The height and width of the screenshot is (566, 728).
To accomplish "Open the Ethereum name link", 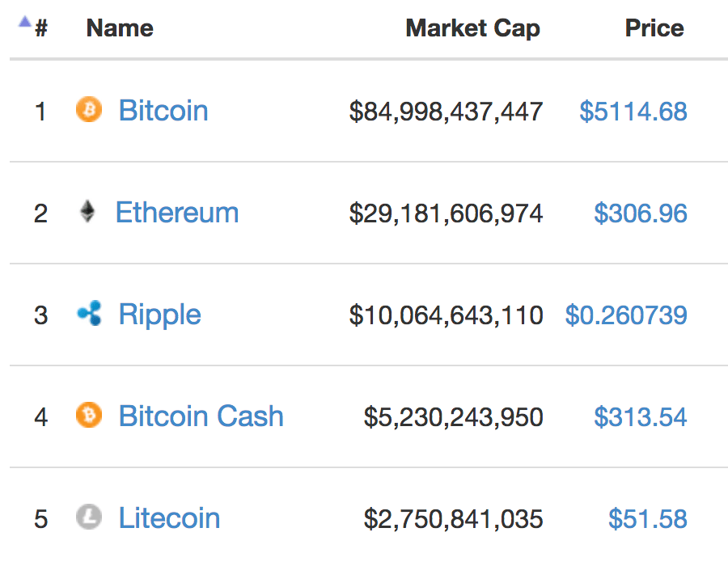I will coord(177,213).
